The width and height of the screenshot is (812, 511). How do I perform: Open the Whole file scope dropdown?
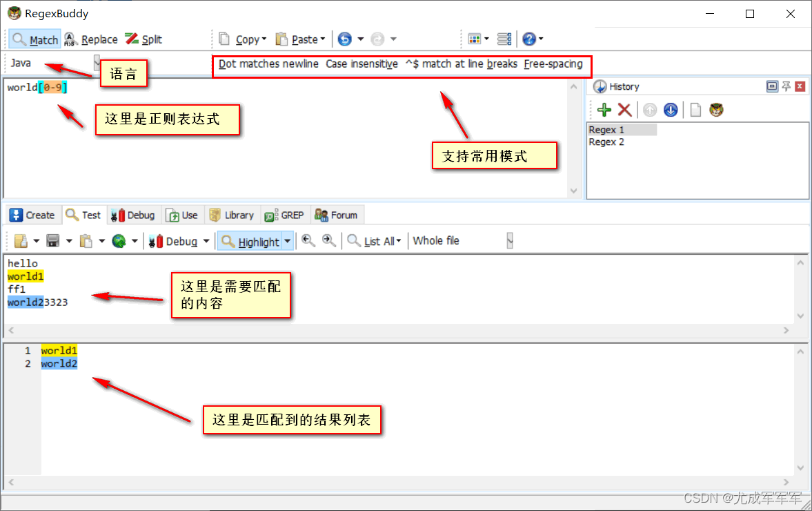coord(510,240)
